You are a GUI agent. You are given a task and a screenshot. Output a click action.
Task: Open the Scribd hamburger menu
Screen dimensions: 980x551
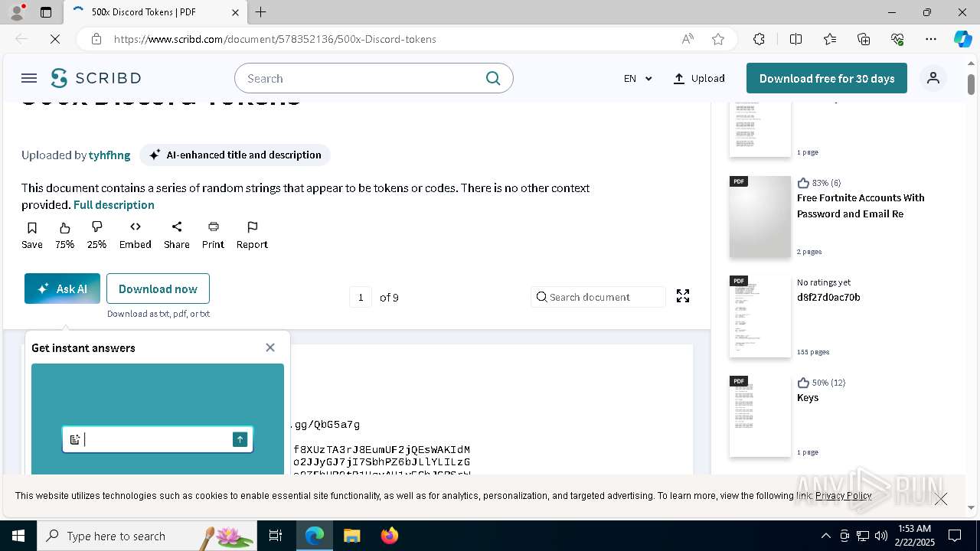[x=29, y=78]
